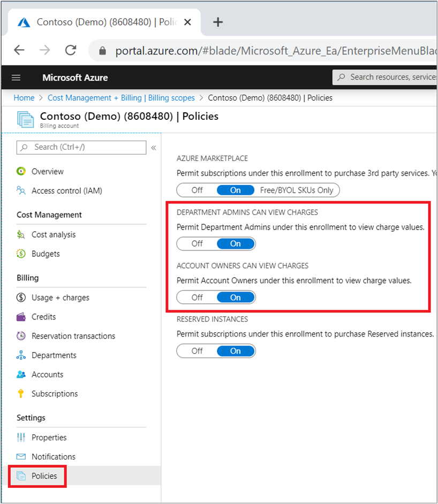Click the search icon in the sidebar search box
This screenshot has width=438, height=504.
tap(24, 147)
